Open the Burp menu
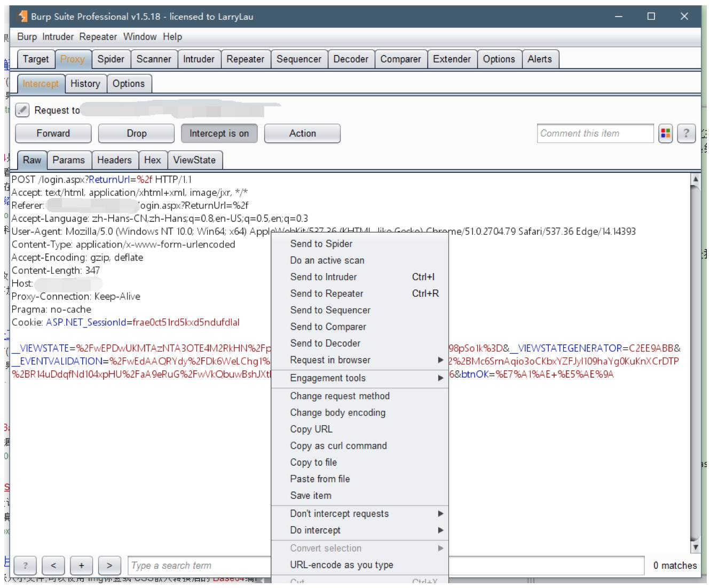The height and width of the screenshot is (588, 710). [27, 37]
